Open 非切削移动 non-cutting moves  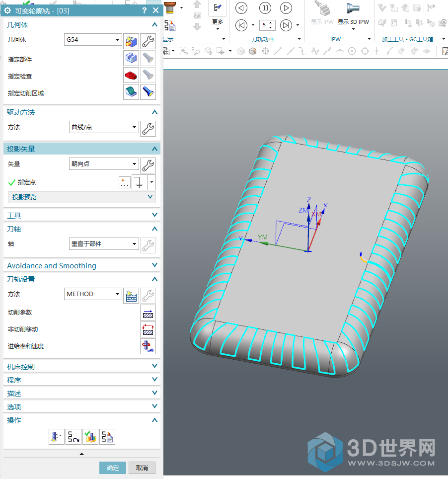(148, 329)
